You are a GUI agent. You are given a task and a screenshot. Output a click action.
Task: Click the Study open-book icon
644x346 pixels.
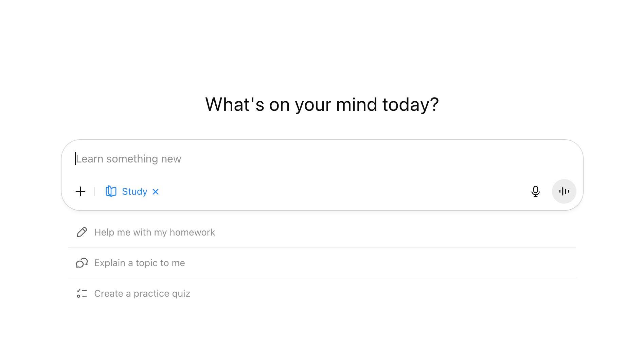pos(111,191)
